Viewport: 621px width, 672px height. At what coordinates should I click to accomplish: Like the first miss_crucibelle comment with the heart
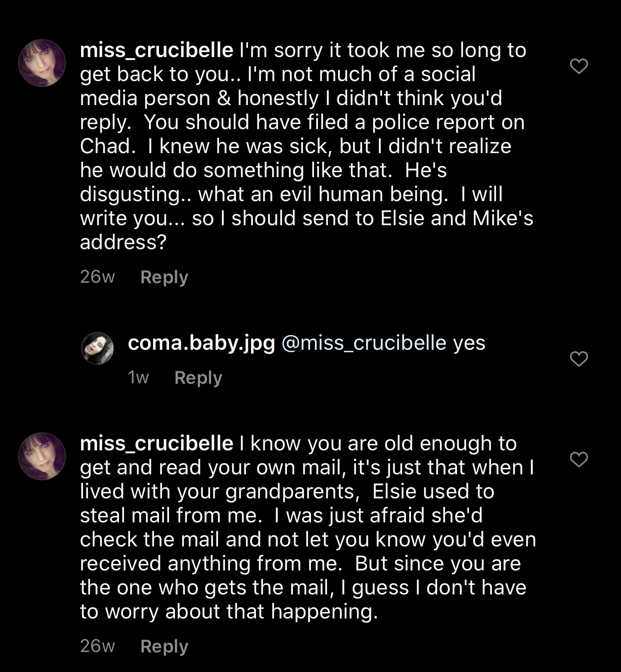pyautogui.click(x=579, y=66)
